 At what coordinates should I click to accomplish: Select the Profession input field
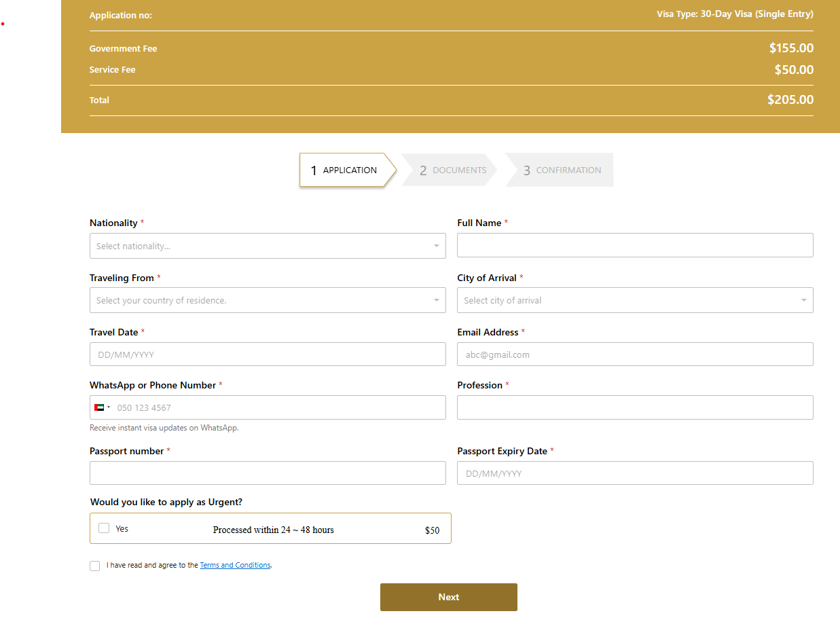tap(634, 407)
